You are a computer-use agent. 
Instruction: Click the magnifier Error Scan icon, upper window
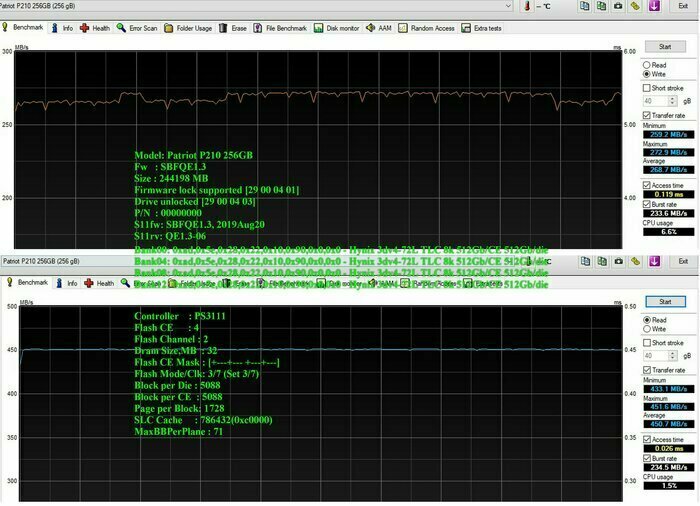tap(121, 28)
